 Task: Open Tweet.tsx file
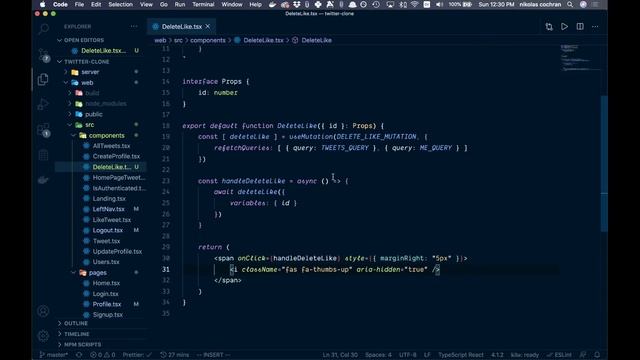point(106,241)
